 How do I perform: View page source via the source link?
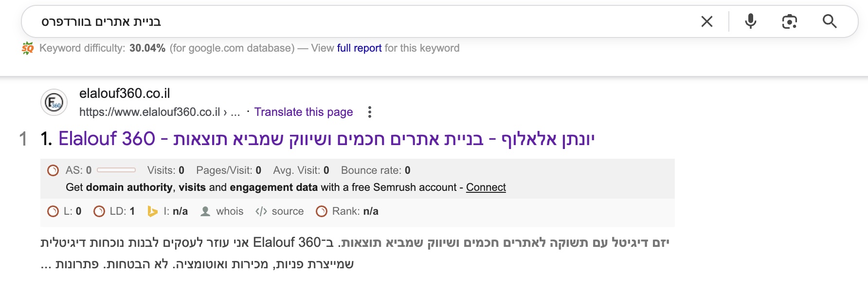click(287, 211)
